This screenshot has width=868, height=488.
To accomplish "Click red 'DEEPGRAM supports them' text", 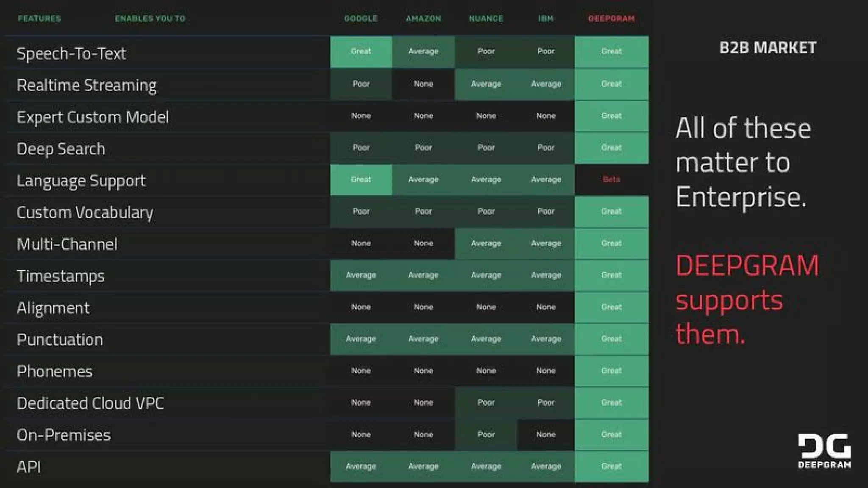I will click(747, 300).
